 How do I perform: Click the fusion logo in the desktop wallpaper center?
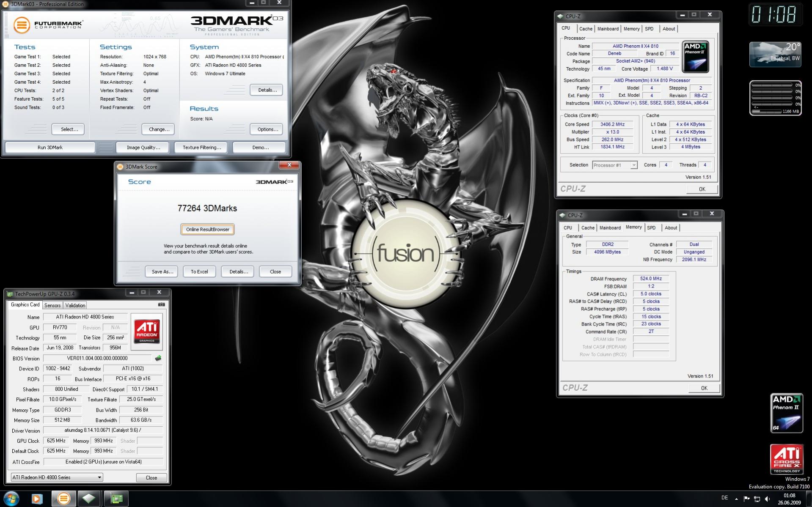[405, 254]
